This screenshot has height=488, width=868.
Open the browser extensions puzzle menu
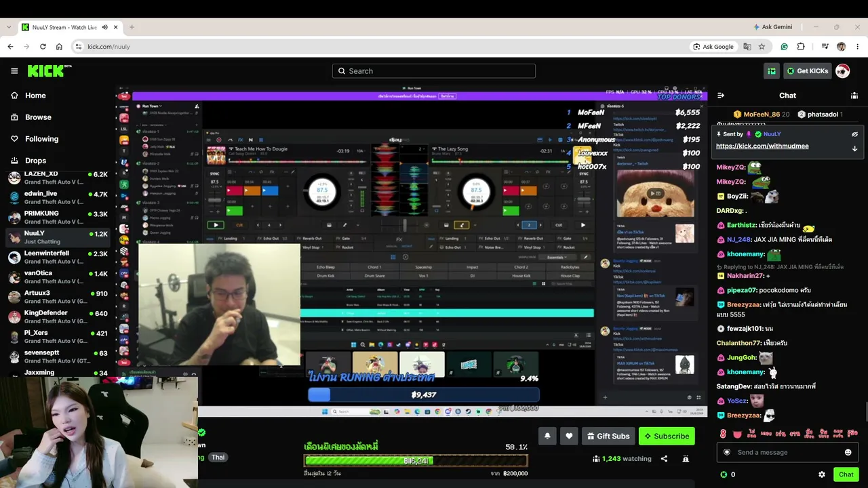(801, 47)
